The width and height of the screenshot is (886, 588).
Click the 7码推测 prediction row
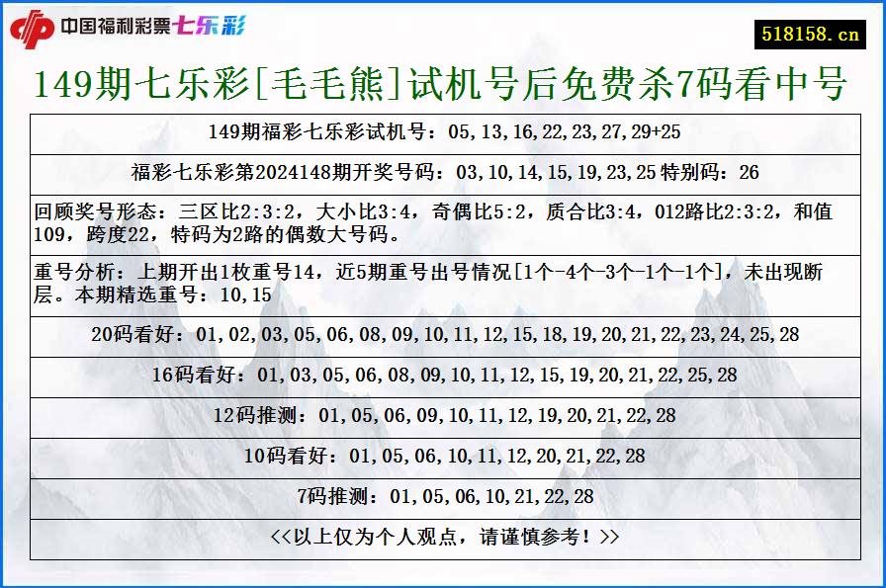(x=443, y=492)
